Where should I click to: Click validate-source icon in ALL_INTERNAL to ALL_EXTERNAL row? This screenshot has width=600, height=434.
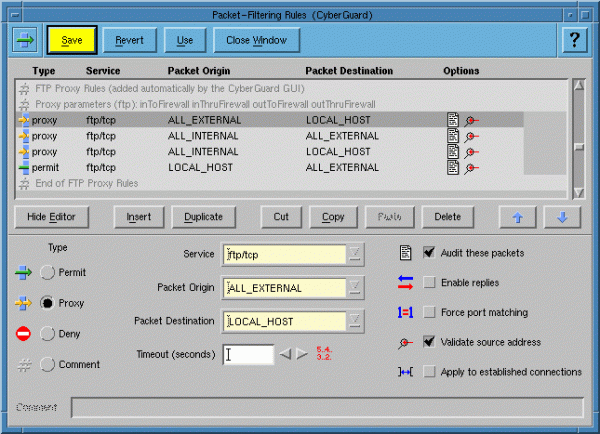471,137
